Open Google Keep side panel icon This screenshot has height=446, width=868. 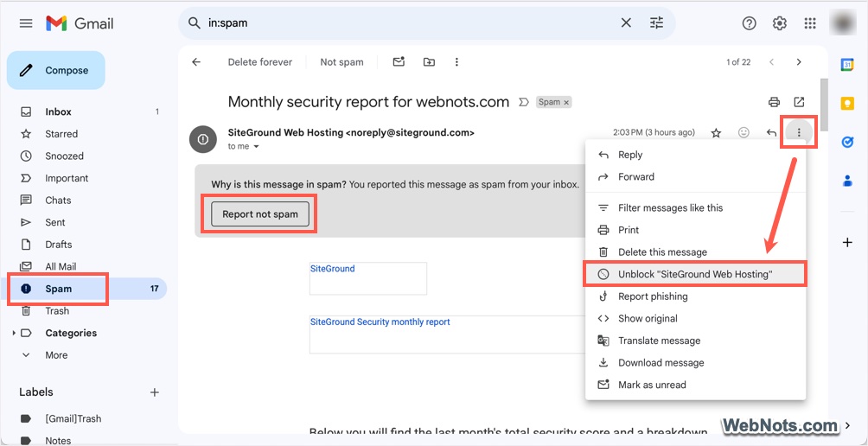coord(847,104)
